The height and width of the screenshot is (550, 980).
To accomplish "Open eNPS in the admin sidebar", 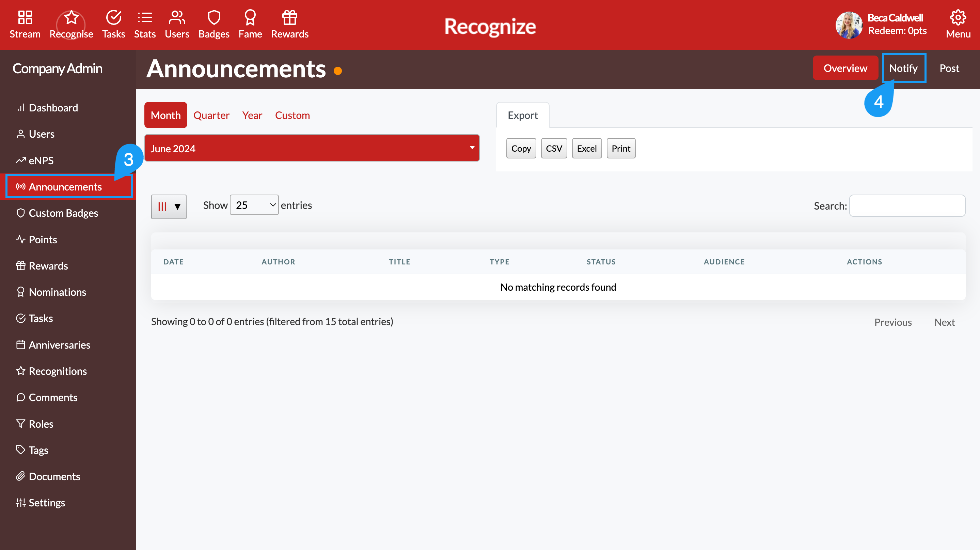I will point(41,160).
